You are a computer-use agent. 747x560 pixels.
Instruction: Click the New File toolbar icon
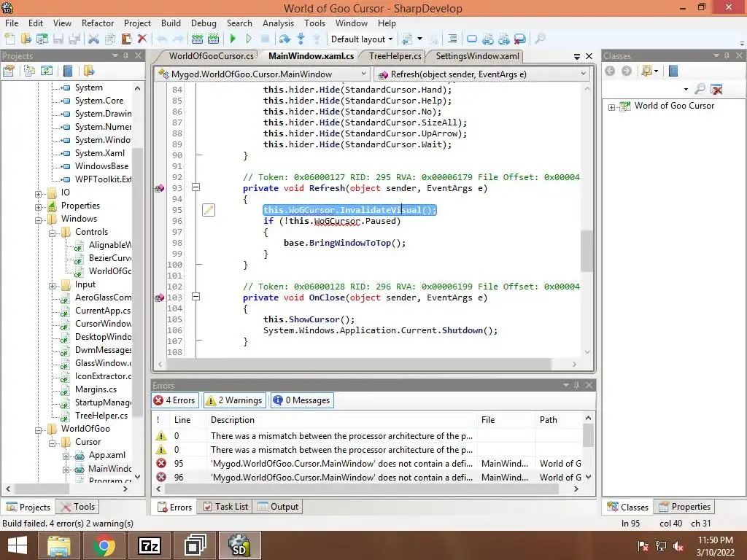(x=10, y=39)
